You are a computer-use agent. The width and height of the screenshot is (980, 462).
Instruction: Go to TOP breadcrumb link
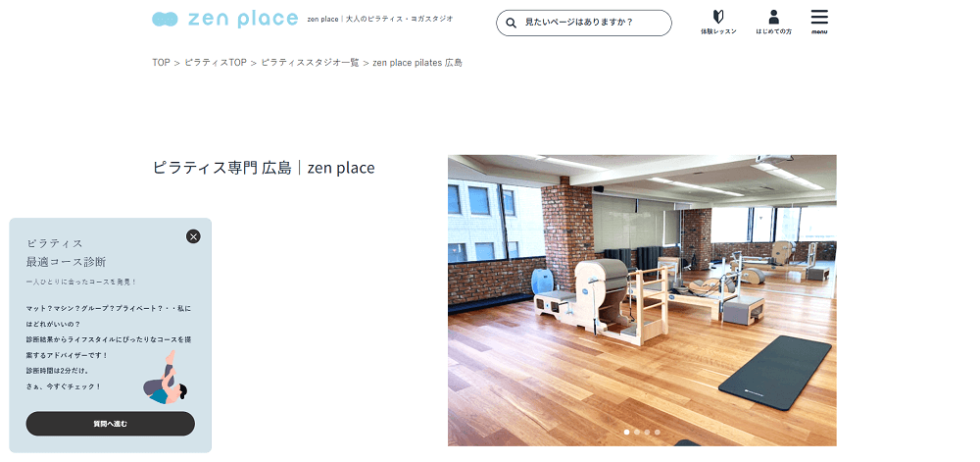point(161,63)
